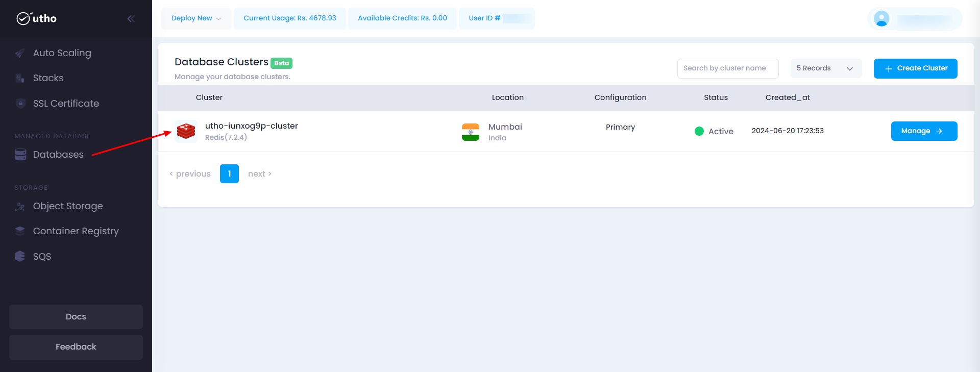This screenshot has width=980, height=372.
Task: Click the Status column header
Action: [x=716, y=97]
